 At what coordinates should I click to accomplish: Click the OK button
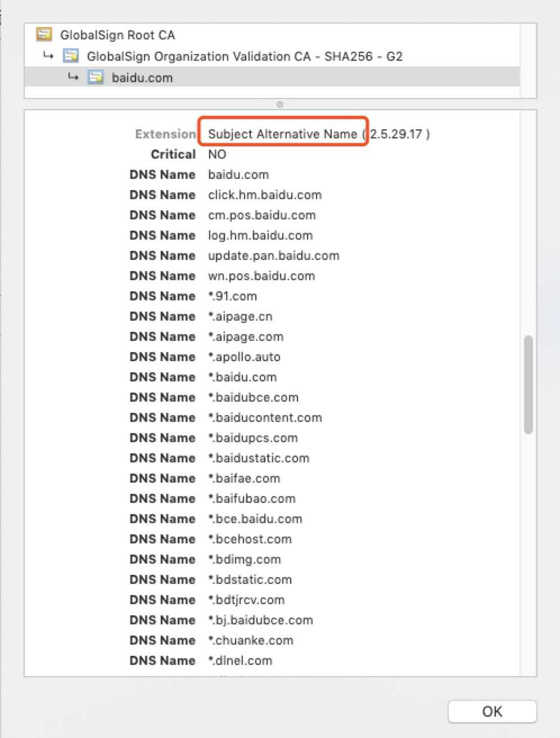[x=492, y=712]
